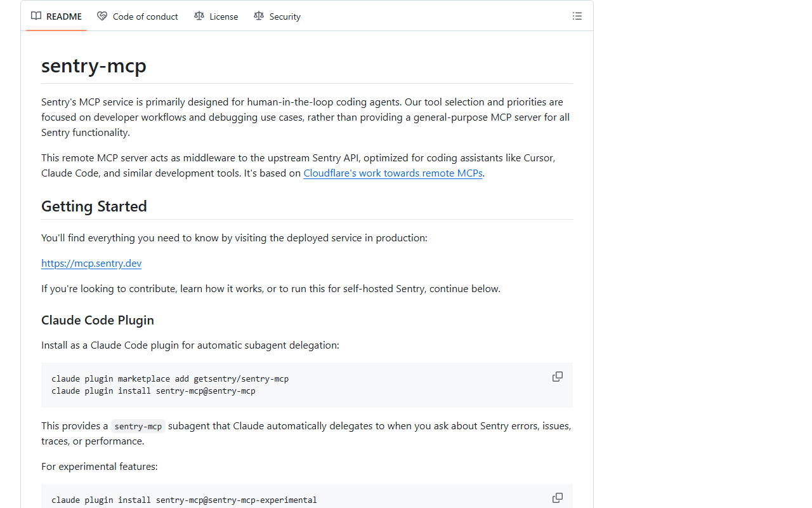View the License tab
Image resolution: width=812 pixels, height=508 pixels.
pyautogui.click(x=223, y=16)
